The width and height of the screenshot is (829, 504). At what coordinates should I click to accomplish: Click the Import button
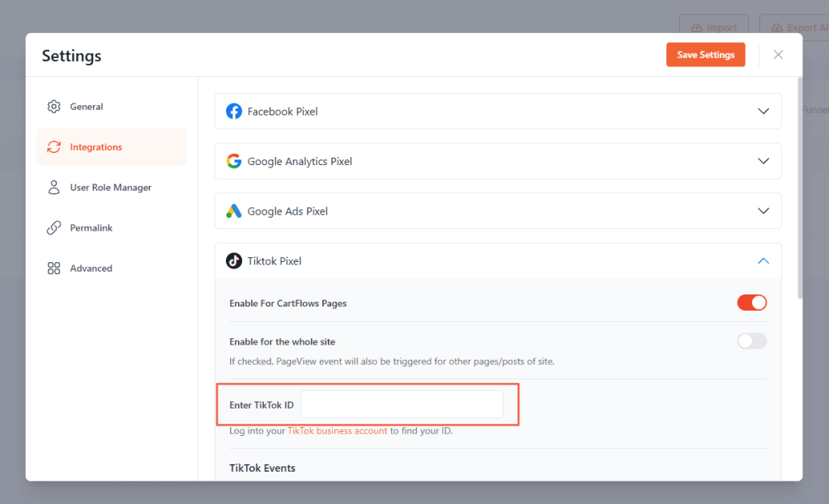(x=714, y=26)
